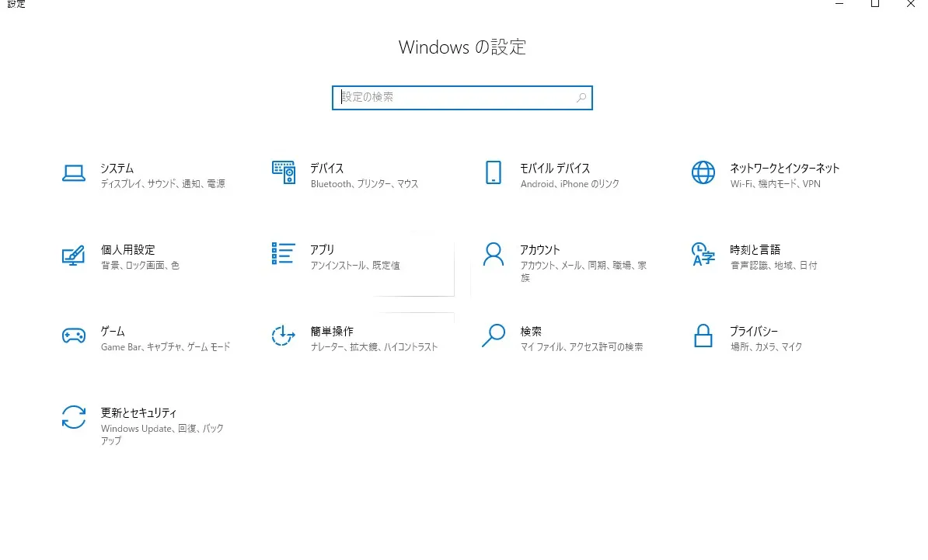The image size is (928, 560).
Task: Click Wi-Fi、機内モード、VPN description
Action: tap(776, 184)
